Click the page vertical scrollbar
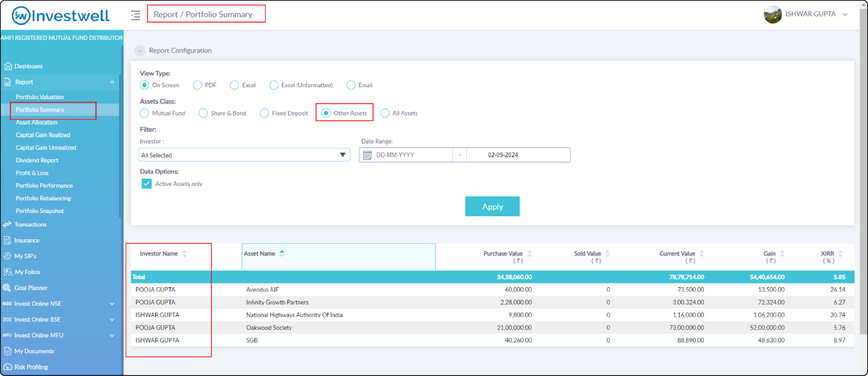Screen dimensions: 868x376 (x=864, y=171)
